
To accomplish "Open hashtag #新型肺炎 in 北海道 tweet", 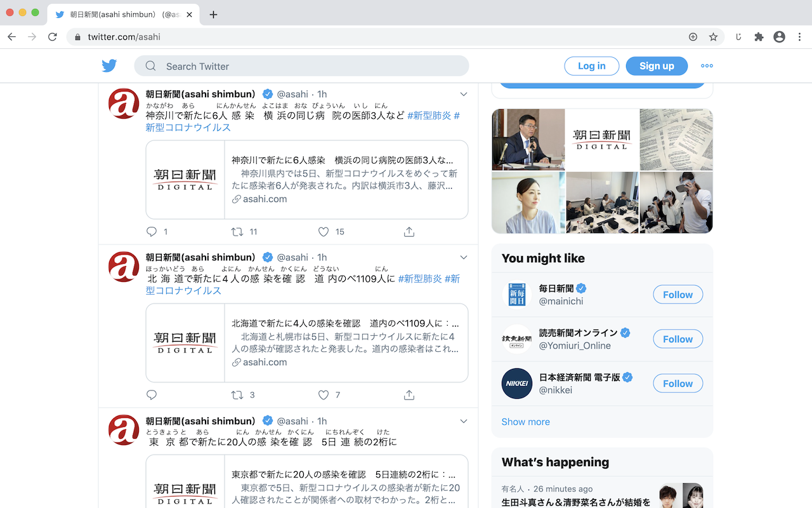I will (x=420, y=279).
